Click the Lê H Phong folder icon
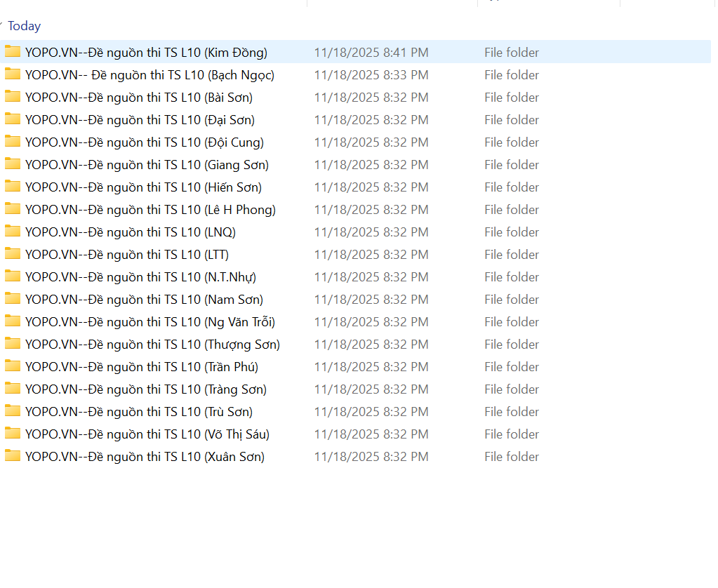 click(13, 209)
